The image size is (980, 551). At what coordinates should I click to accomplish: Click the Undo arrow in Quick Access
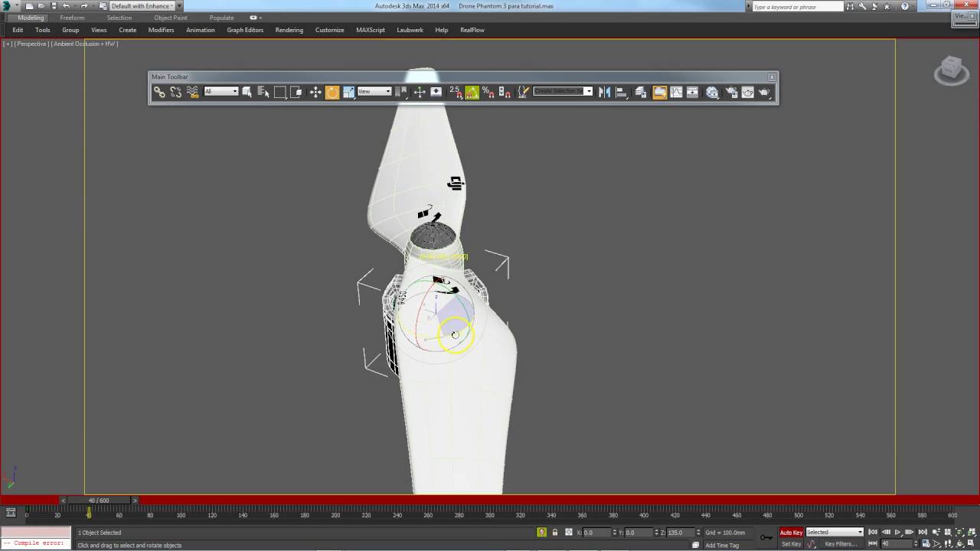coord(67,6)
